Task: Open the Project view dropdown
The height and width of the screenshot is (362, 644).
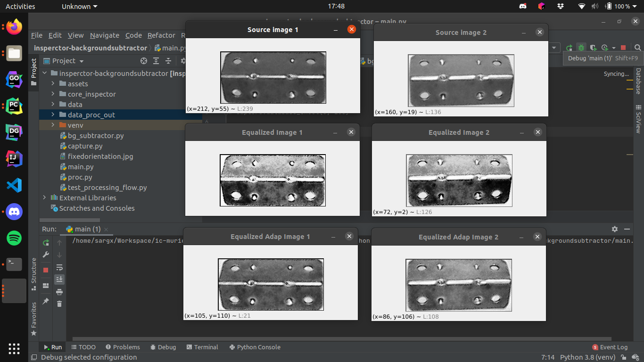Action: pyautogui.click(x=82, y=61)
